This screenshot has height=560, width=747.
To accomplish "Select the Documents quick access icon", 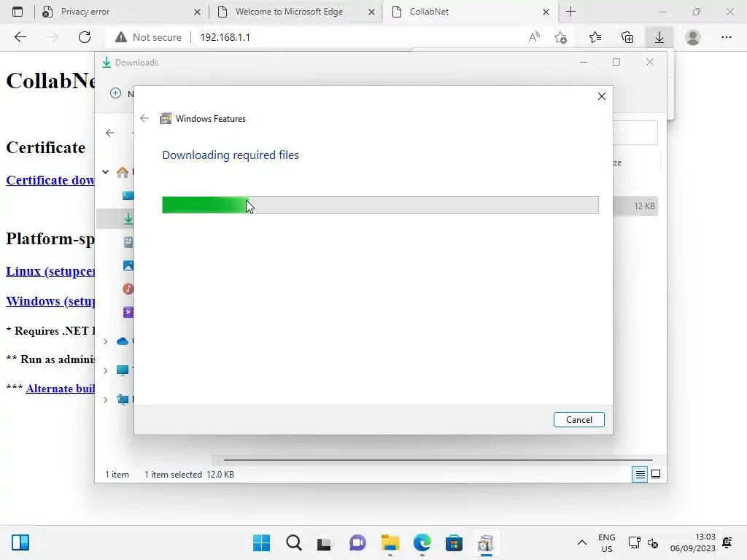I will coord(128,242).
